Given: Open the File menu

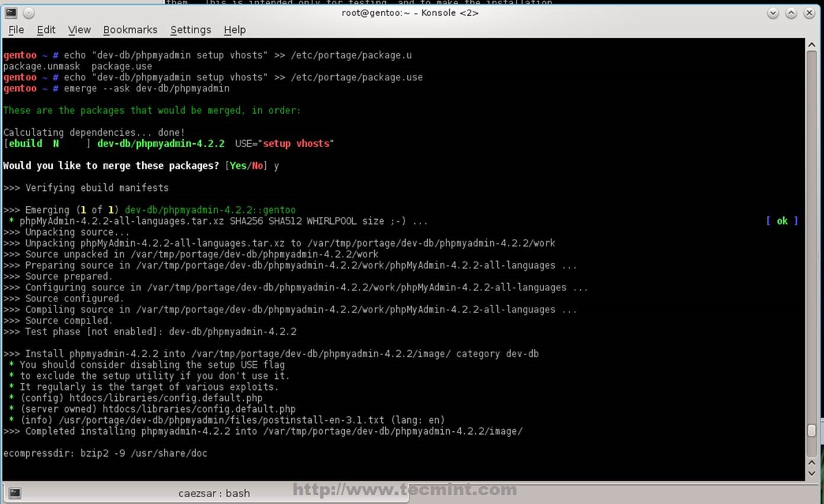Looking at the screenshot, I should tap(16, 30).
